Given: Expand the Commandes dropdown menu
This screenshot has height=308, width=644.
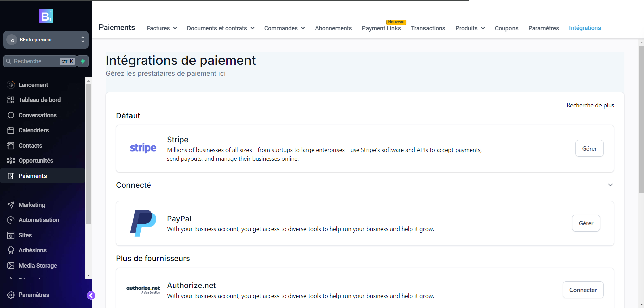Looking at the screenshot, I should pos(285,28).
